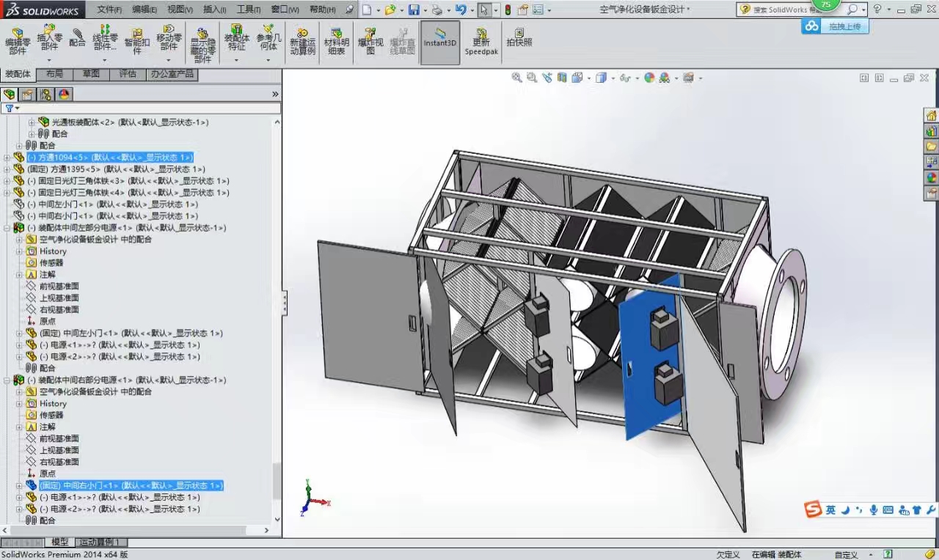Switch to the 模型 bottom tab
939x560 pixels.
click(59, 542)
